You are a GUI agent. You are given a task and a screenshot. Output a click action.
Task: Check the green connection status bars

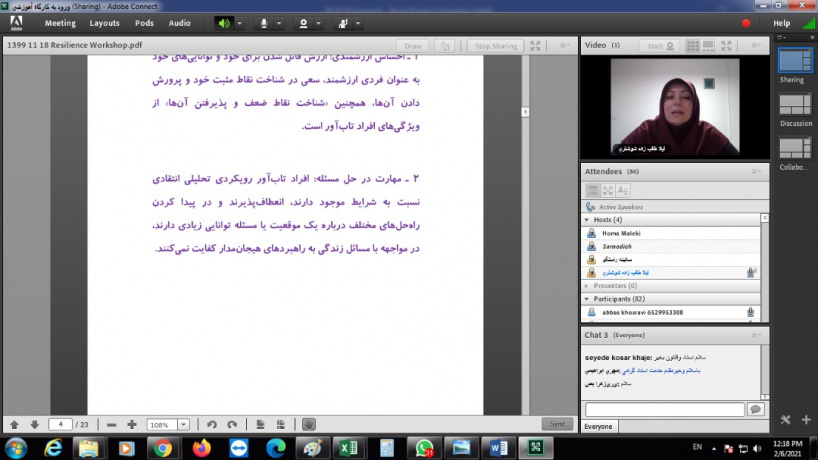click(809, 23)
